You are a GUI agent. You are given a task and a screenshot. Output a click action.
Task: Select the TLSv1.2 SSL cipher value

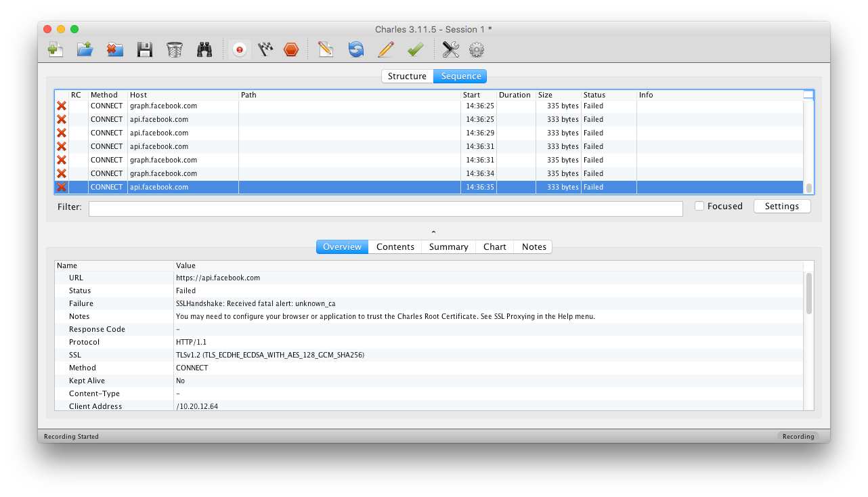270,355
